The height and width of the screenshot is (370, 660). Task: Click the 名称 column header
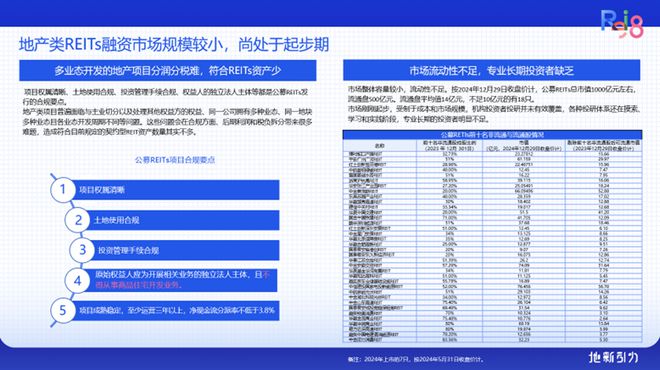coord(380,146)
